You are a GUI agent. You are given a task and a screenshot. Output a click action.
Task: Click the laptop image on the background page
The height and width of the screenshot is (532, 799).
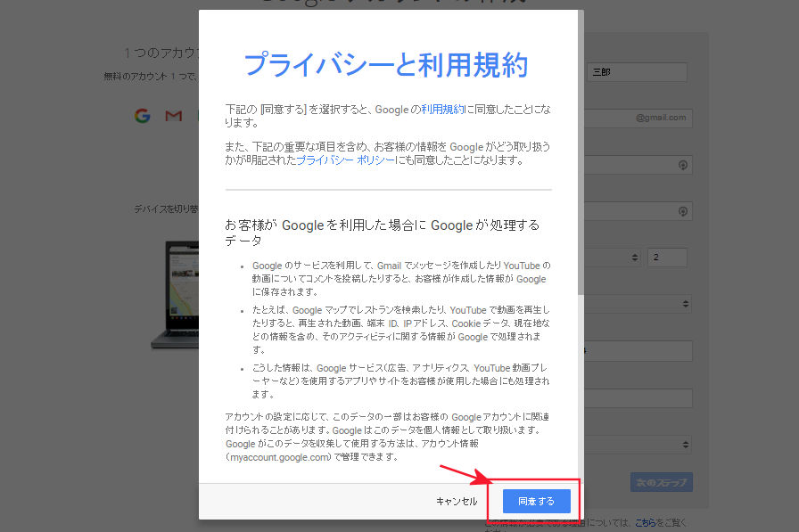(x=175, y=295)
